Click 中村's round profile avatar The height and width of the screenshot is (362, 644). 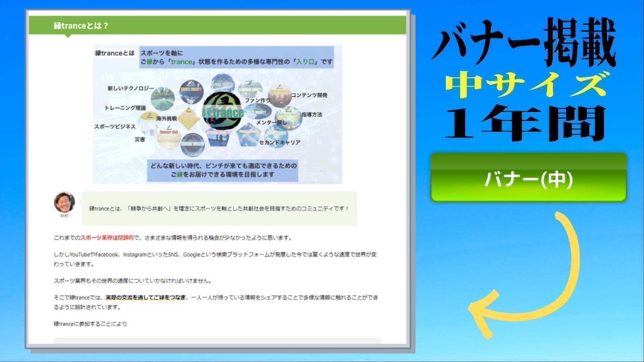(x=64, y=202)
